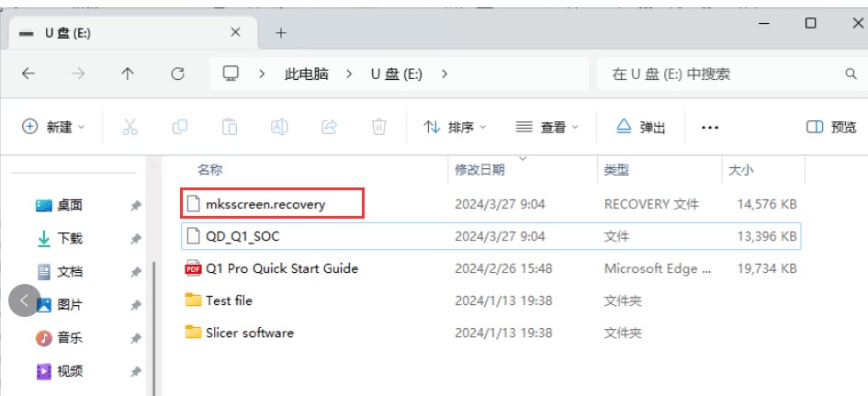Eject the USB drive with 弹出

[x=641, y=127]
